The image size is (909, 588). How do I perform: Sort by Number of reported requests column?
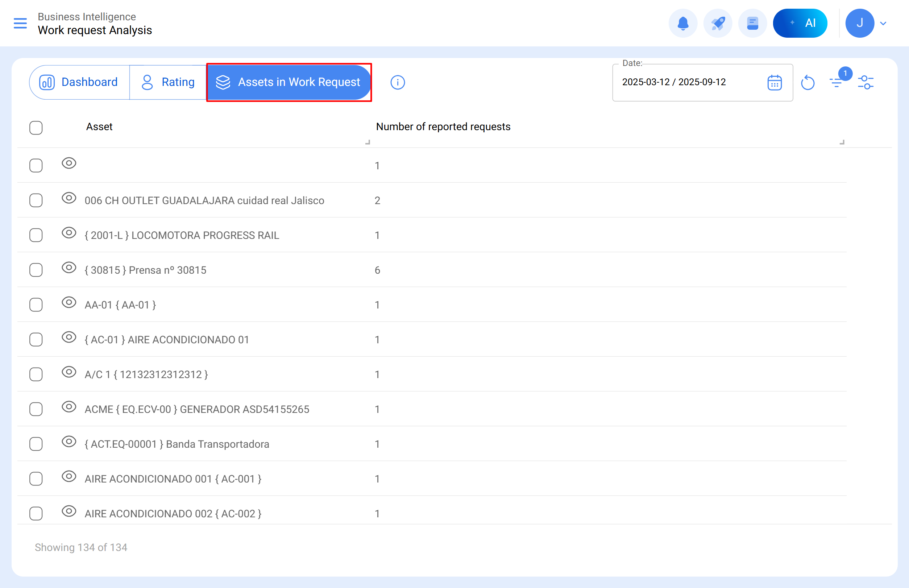click(x=443, y=127)
